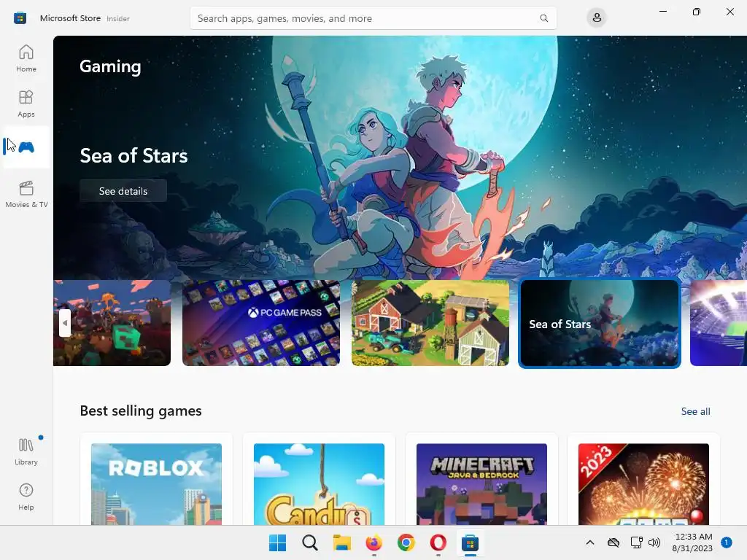This screenshot has width=747, height=560.
Task: Open the Movies & TV section
Action: coord(26,194)
